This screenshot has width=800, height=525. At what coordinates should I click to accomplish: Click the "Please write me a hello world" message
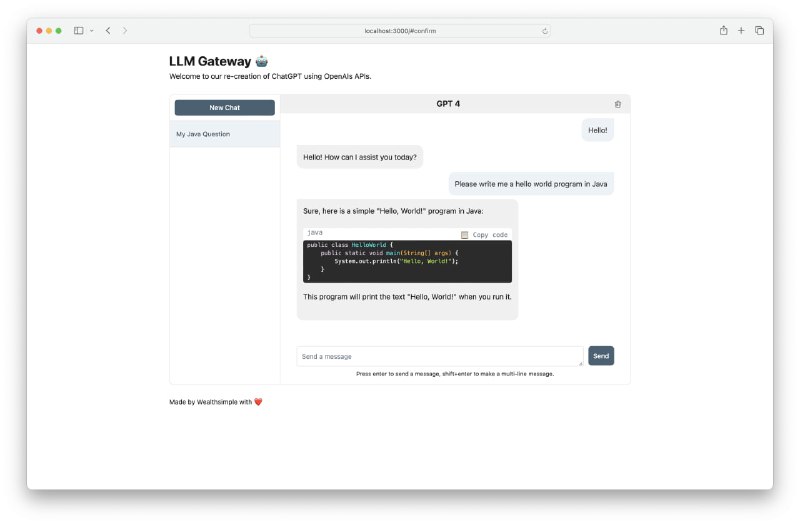531,184
